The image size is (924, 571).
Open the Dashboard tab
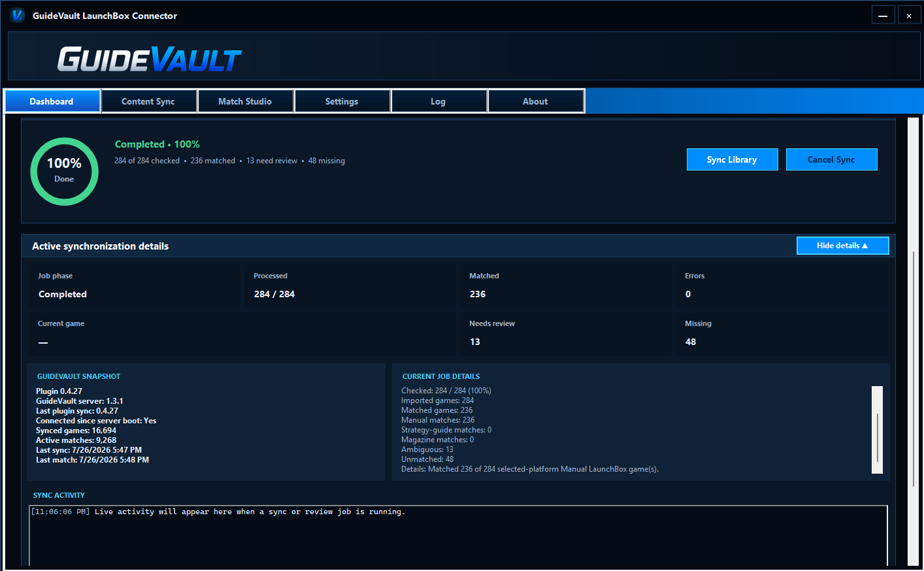pyautogui.click(x=52, y=101)
